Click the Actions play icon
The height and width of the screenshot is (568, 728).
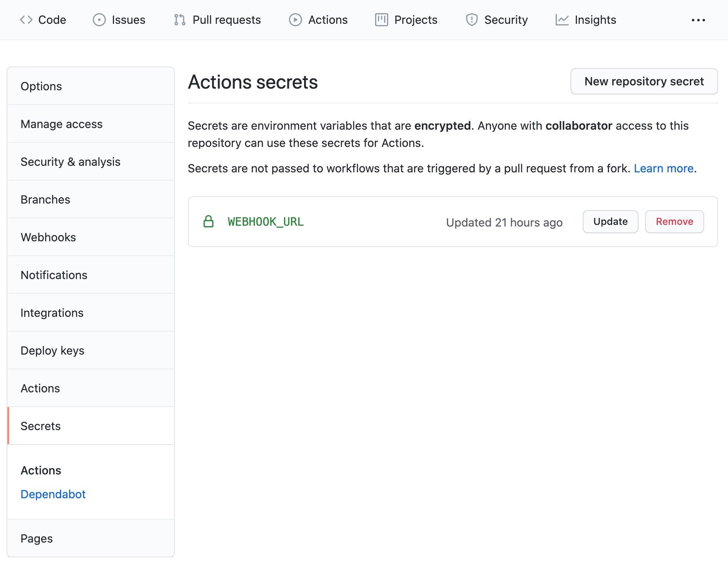(295, 20)
